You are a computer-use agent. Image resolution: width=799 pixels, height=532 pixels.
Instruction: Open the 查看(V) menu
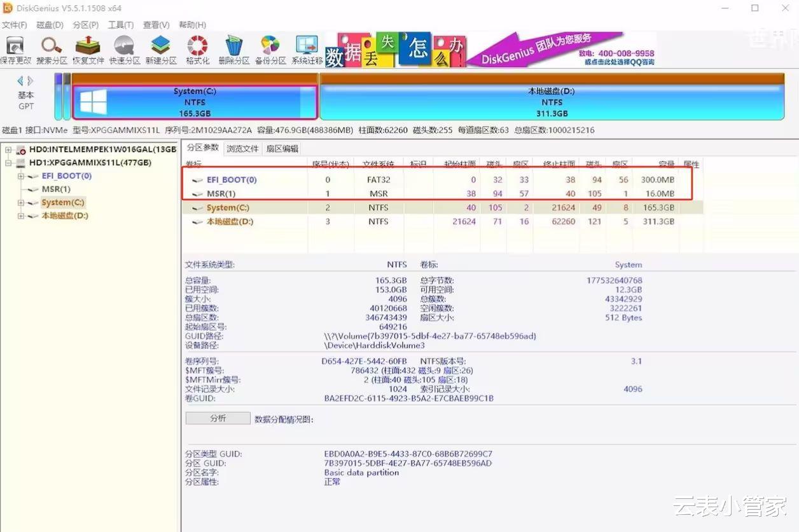(156, 25)
